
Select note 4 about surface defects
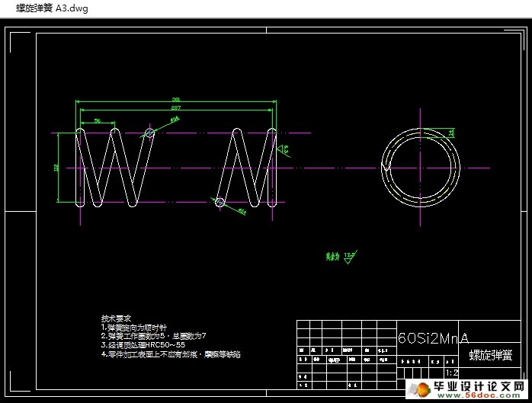(171, 354)
